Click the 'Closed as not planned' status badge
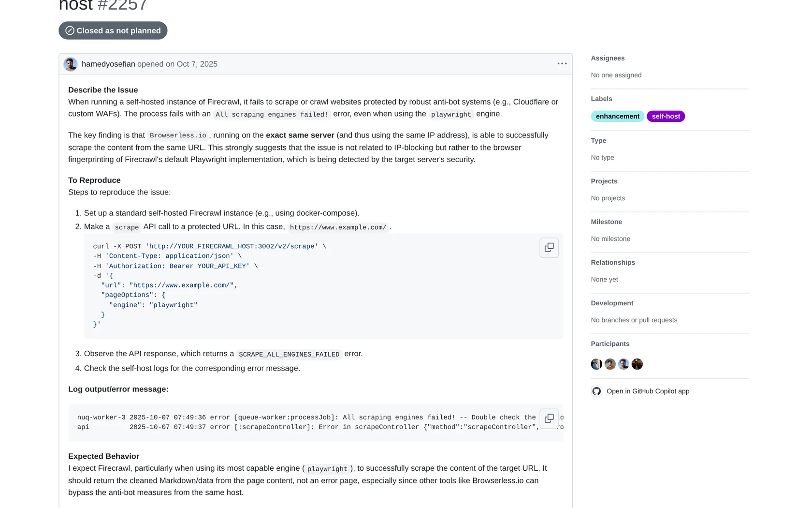Viewport: 812px width, 508px height. point(113,30)
